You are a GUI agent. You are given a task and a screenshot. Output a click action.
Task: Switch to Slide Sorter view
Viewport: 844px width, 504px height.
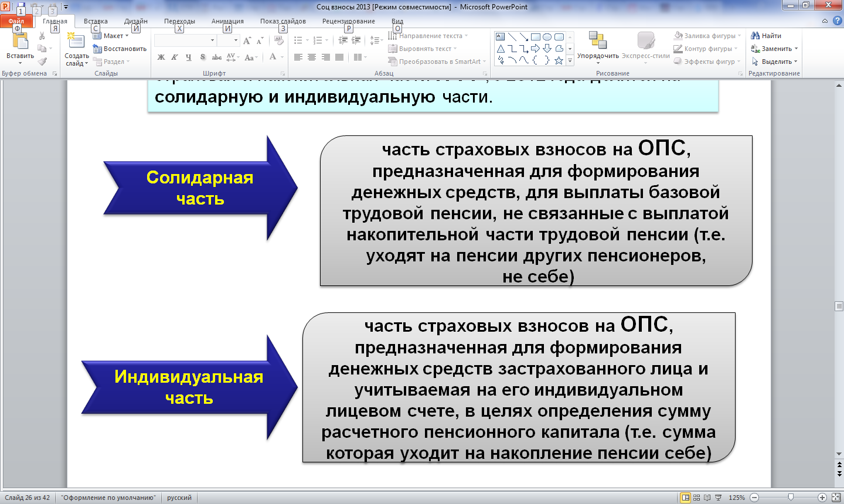[696, 497]
